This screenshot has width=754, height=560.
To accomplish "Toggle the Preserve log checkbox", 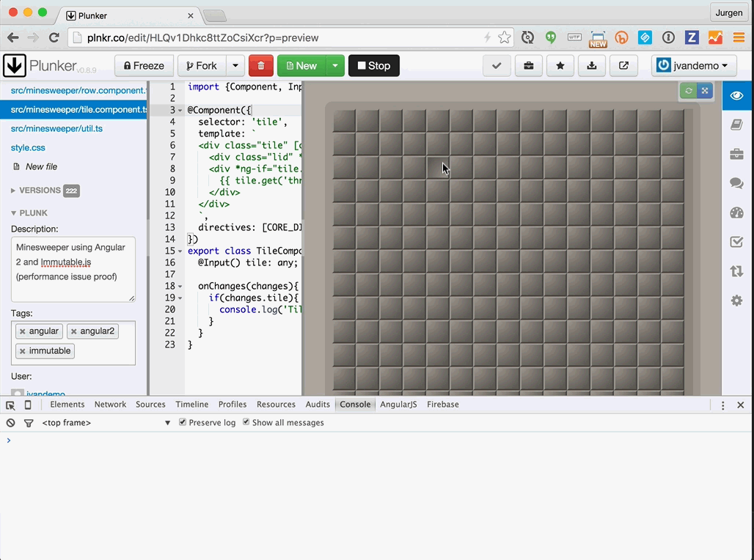I will click(183, 423).
